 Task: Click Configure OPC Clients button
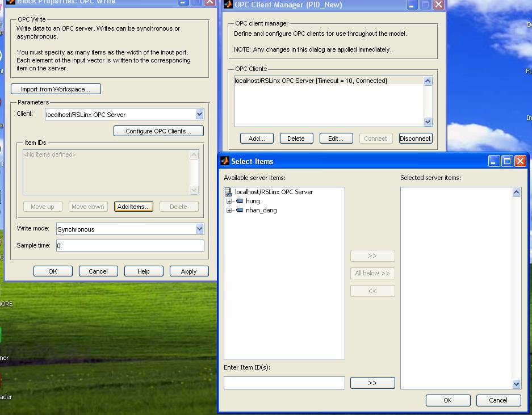point(158,131)
